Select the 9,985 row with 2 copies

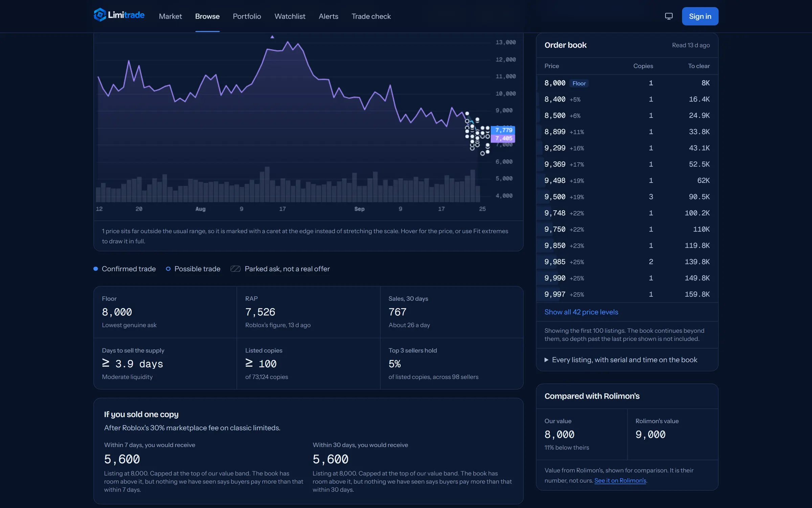click(x=627, y=262)
